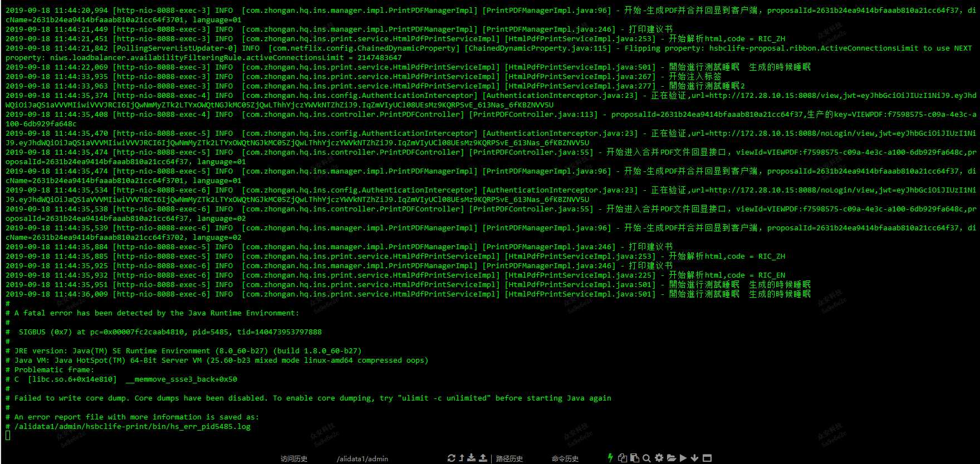Click the open folder icon
Image resolution: width=980 pixels, height=464 pixels.
point(671,458)
